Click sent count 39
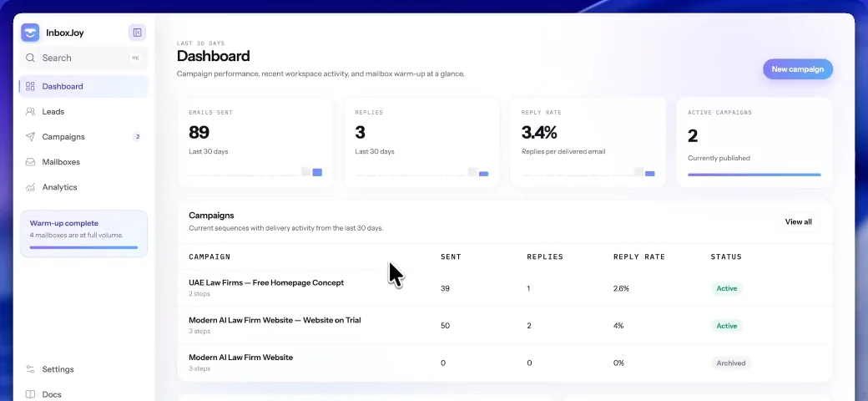This screenshot has height=401, width=868. pyautogui.click(x=445, y=288)
